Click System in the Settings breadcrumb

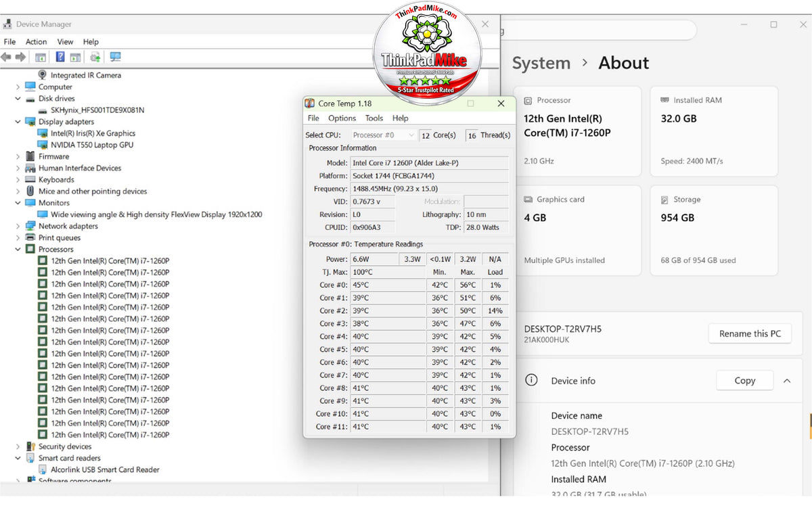(x=541, y=63)
